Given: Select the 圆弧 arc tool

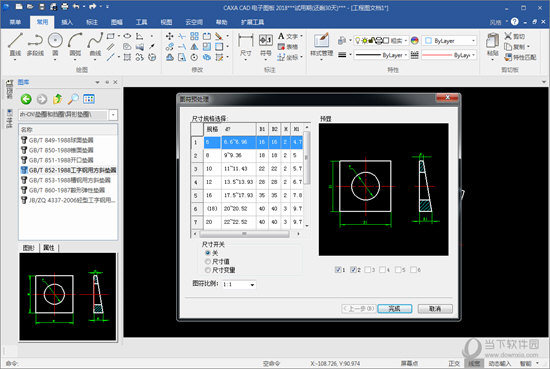Looking at the screenshot, I should click(x=75, y=44).
